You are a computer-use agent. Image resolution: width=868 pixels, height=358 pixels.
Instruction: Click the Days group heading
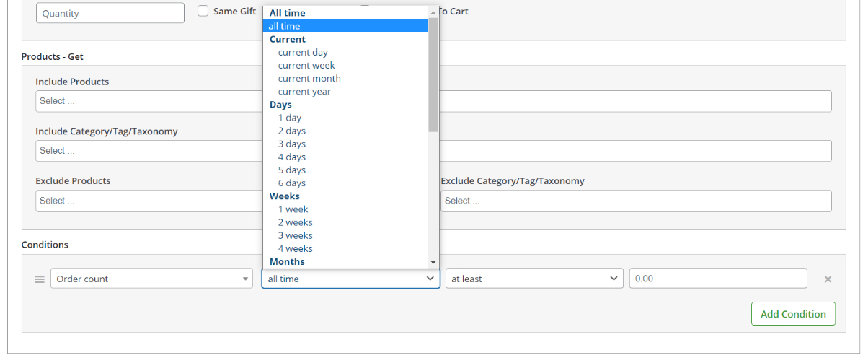(x=280, y=105)
